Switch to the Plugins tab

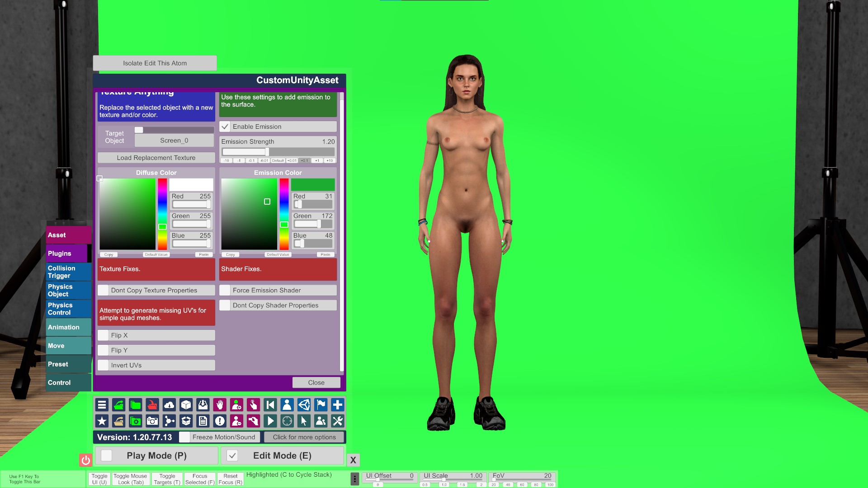(68, 253)
